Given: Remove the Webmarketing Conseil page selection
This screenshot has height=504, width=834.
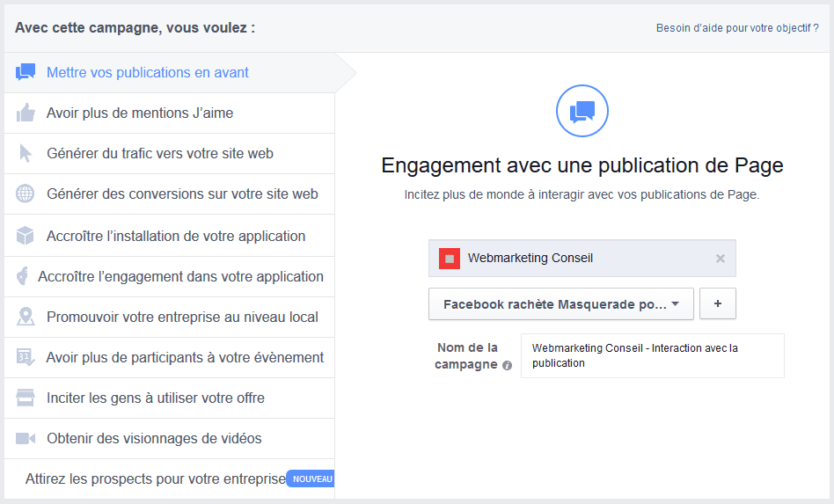Looking at the screenshot, I should (x=721, y=259).
